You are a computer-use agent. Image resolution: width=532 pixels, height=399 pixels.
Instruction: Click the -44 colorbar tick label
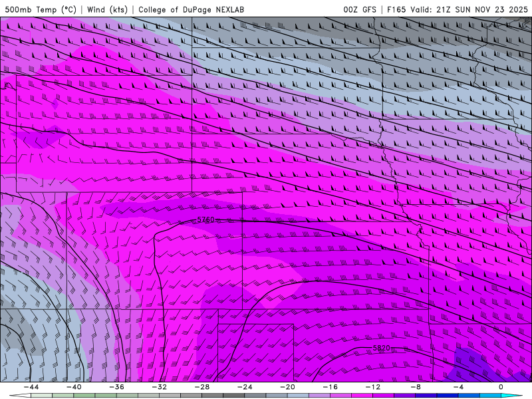coord(31,387)
